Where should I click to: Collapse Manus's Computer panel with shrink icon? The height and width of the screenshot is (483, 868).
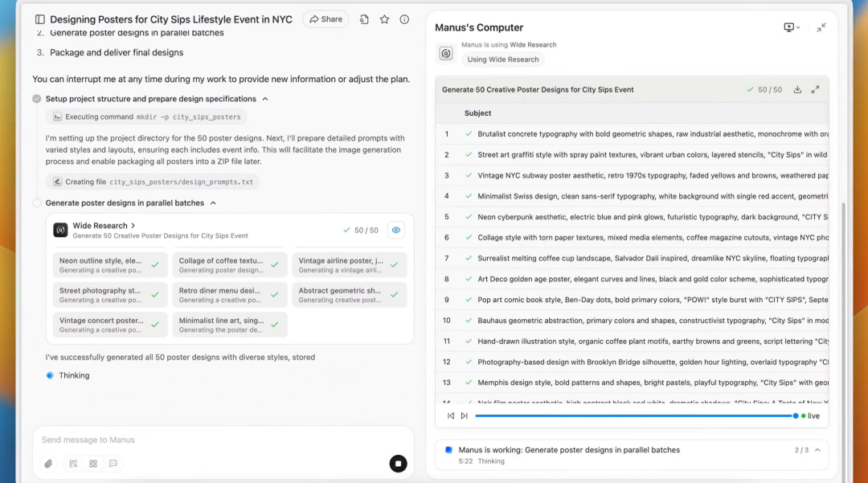(821, 27)
